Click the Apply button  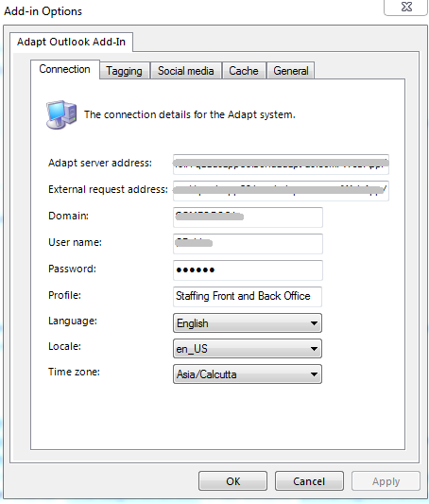(386, 481)
